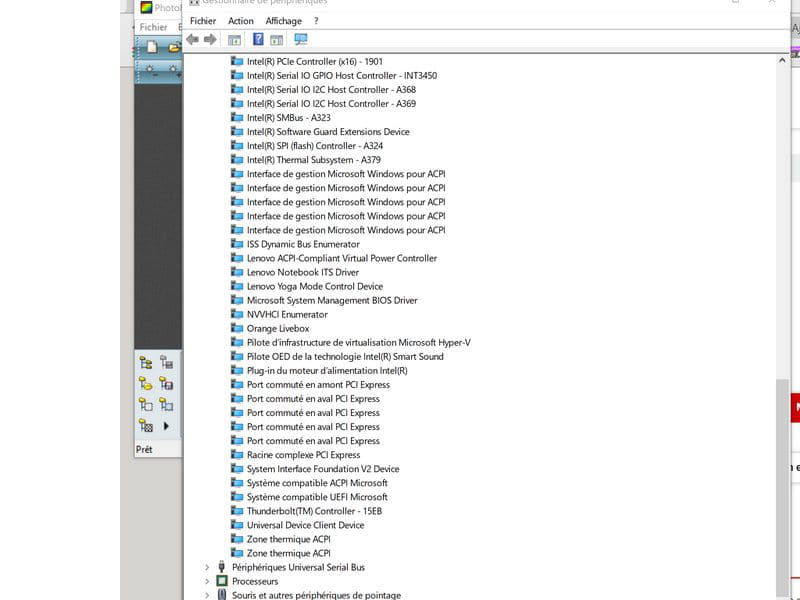Click the device icon beside Racine complexe PCI Express
This screenshot has height=600, width=800.
pos(237,454)
